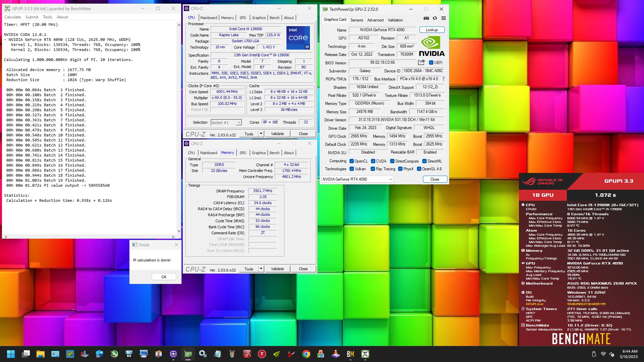The image size is (644, 362).
Task: Click the Close button in GPU-Z
Action: (x=435, y=179)
